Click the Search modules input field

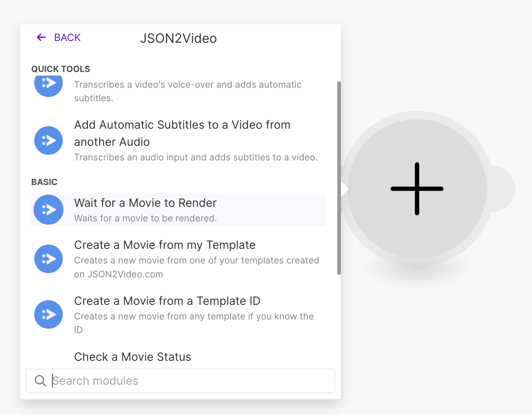click(x=180, y=381)
